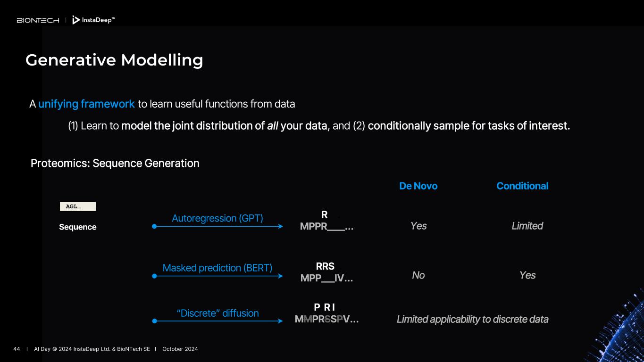The width and height of the screenshot is (644, 362).
Task: Click the MPPR sequence output text
Action: (x=326, y=226)
